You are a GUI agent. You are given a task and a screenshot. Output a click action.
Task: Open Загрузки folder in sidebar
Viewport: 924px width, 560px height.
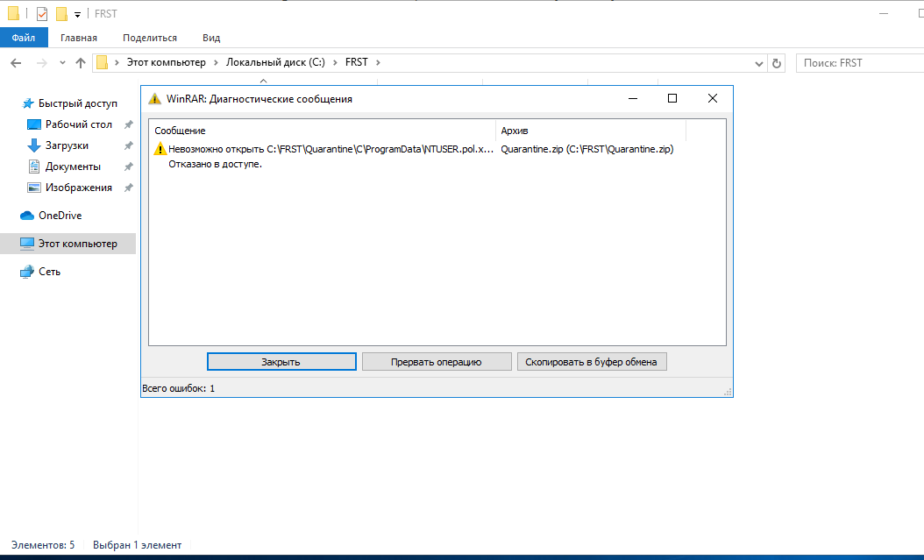click(67, 145)
